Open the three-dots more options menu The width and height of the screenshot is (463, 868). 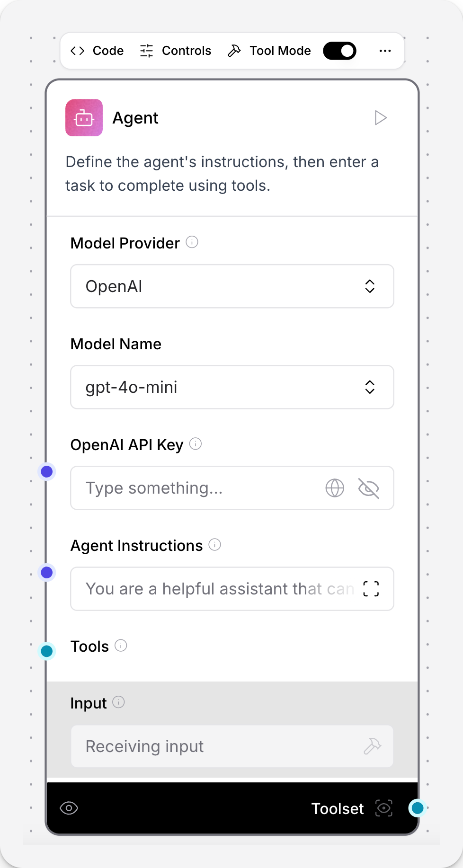(x=385, y=51)
